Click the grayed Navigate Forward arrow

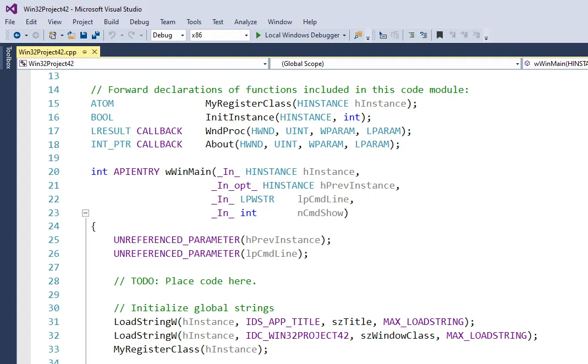[x=36, y=35]
